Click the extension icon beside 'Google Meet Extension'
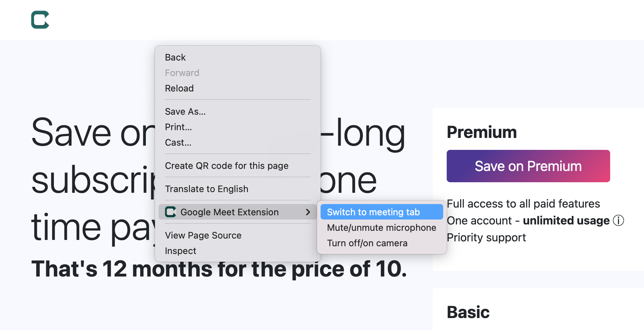This screenshot has height=330, width=644. (170, 212)
